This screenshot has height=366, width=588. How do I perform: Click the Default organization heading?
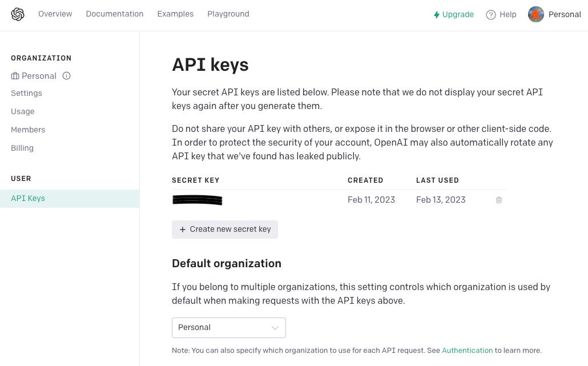pos(227,263)
